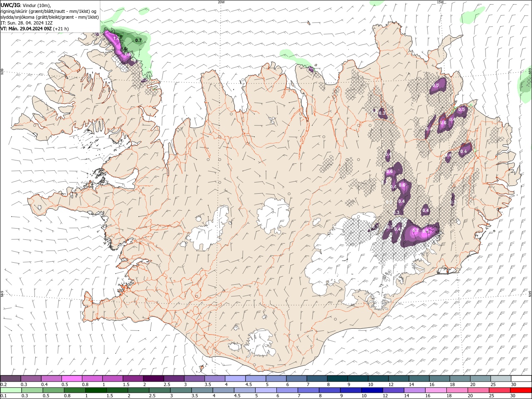Click the 0.2 label under purple legend

coord(3,384)
